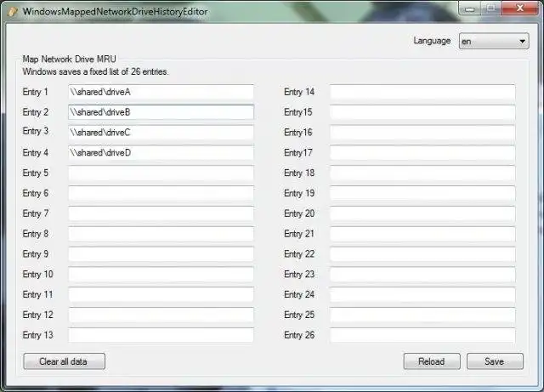The height and width of the screenshot is (392, 544).
Task: Click into the empty Entry 8 field
Action: pos(161,234)
